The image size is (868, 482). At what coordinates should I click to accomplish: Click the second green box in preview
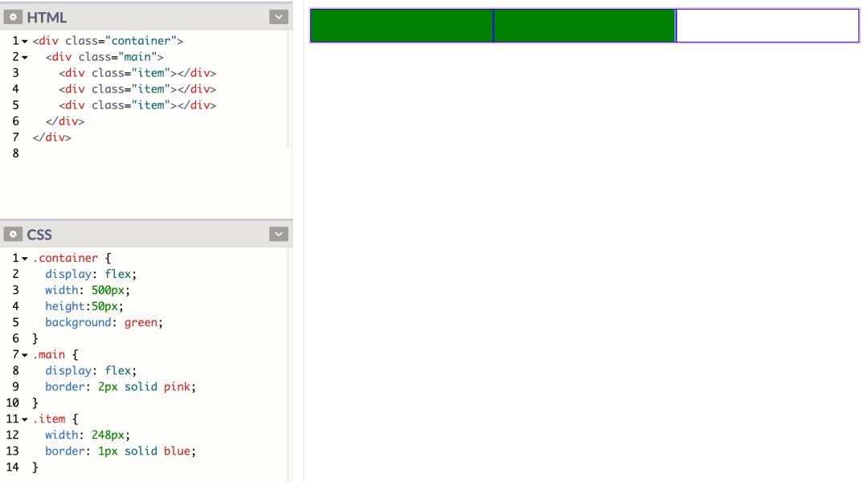click(584, 26)
